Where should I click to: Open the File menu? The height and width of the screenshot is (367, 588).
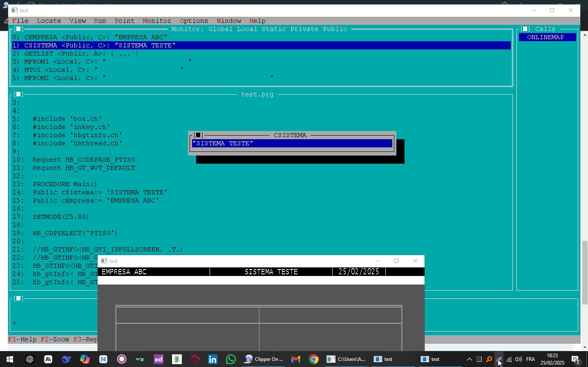(20, 21)
